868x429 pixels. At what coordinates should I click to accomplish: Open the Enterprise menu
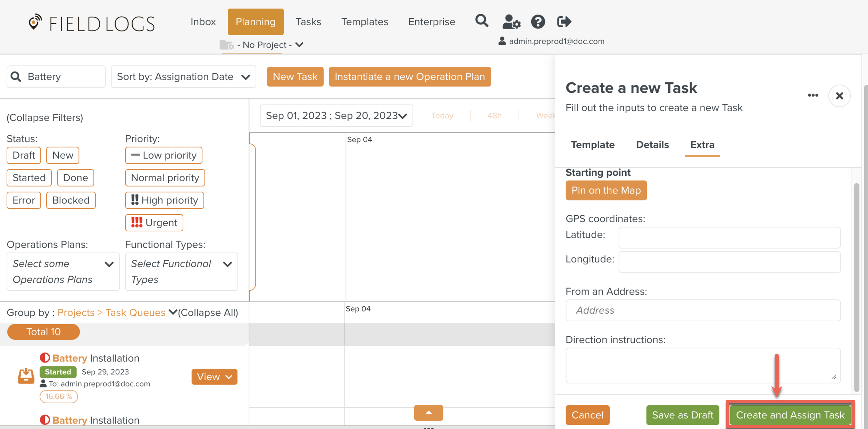click(x=432, y=22)
